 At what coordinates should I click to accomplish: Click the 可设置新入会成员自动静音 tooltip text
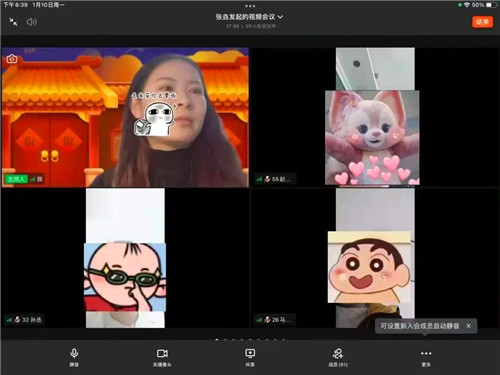(420, 326)
